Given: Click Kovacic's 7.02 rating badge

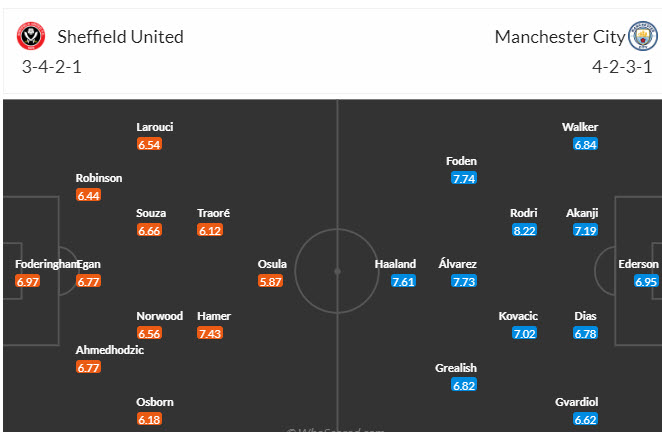Looking at the screenshot, I should click(x=524, y=334).
